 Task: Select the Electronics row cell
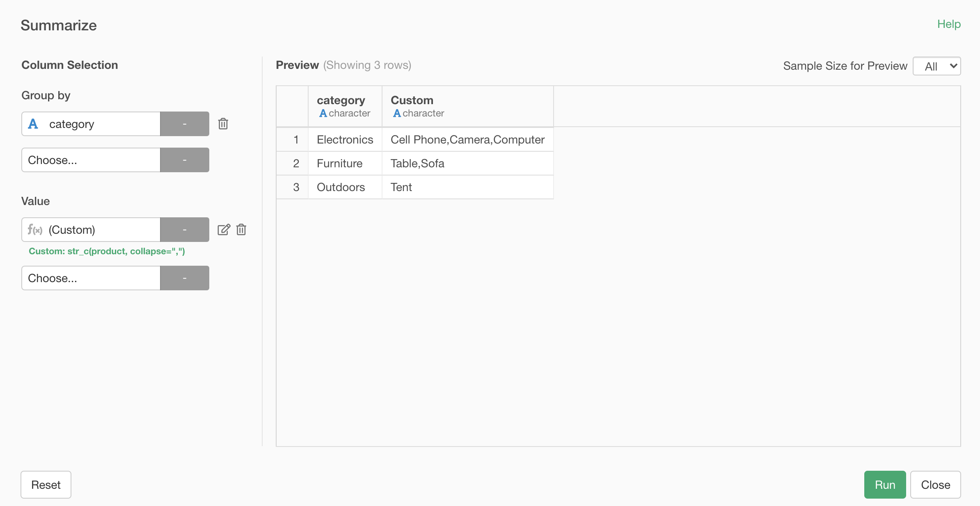pos(345,139)
